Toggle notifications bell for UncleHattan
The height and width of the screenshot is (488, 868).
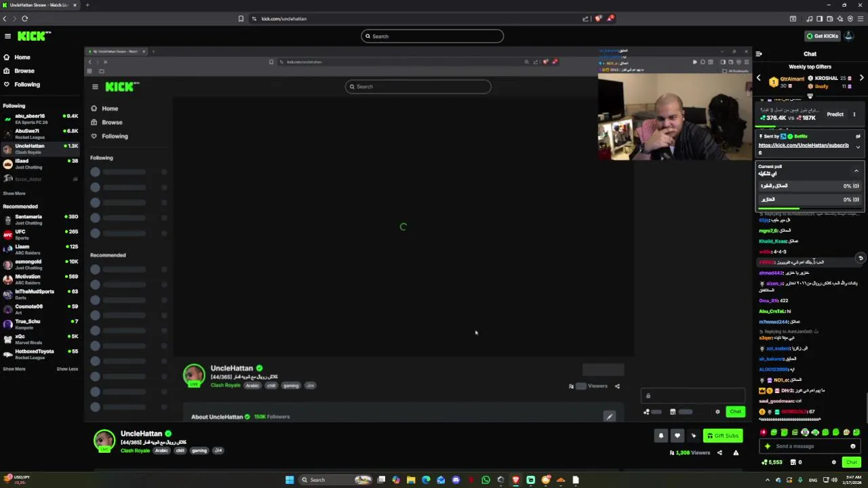click(660, 436)
